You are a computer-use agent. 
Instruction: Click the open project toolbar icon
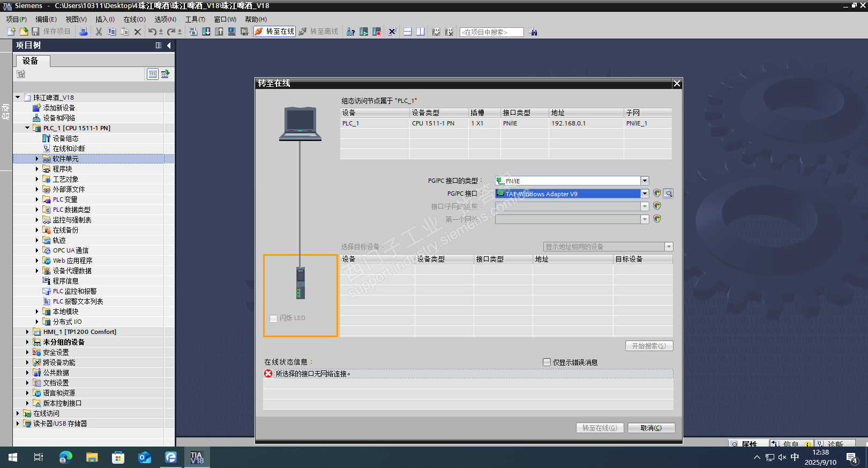click(24, 32)
